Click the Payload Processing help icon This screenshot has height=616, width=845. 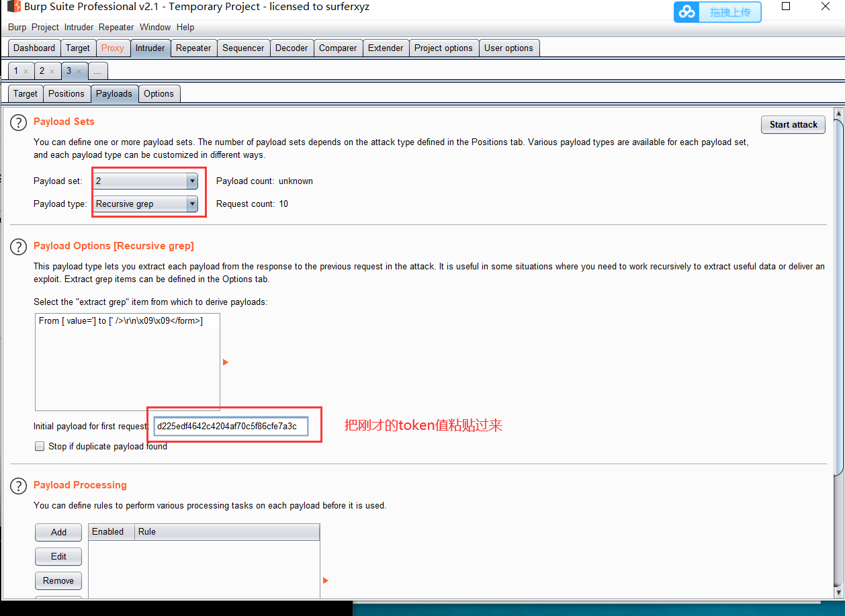[x=18, y=486]
